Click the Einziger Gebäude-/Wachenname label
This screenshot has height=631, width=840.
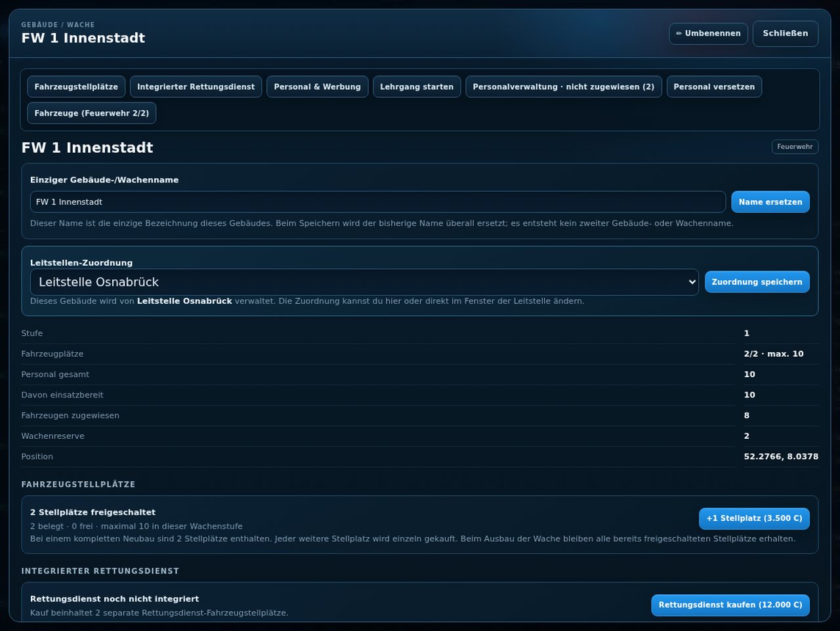(x=104, y=180)
